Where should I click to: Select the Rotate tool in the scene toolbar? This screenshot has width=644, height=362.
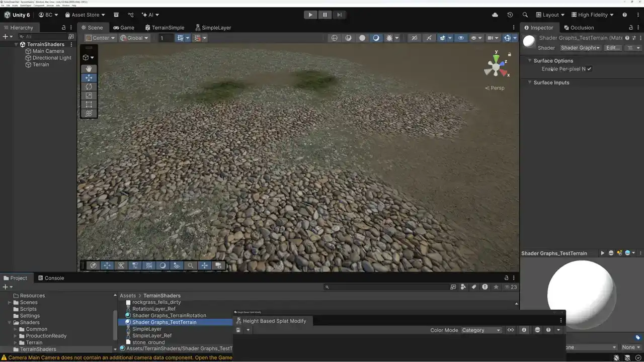pyautogui.click(x=89, y=86)
